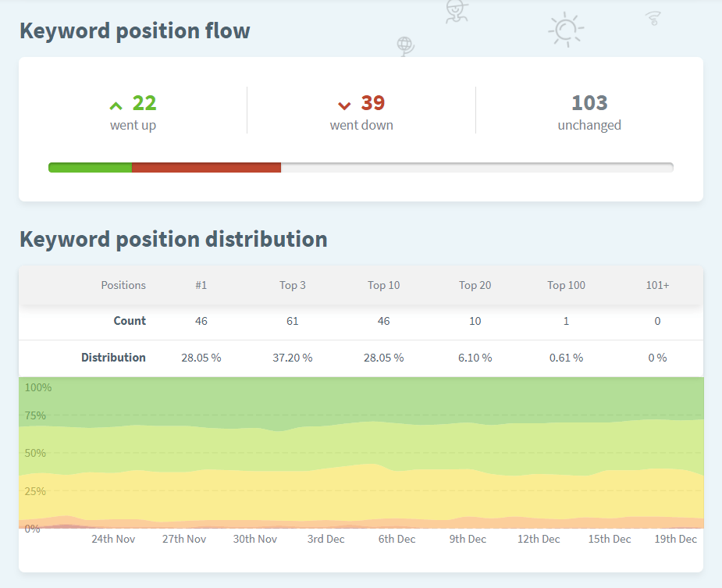Select green segment of position flow bar

click(x=90, y=167)
